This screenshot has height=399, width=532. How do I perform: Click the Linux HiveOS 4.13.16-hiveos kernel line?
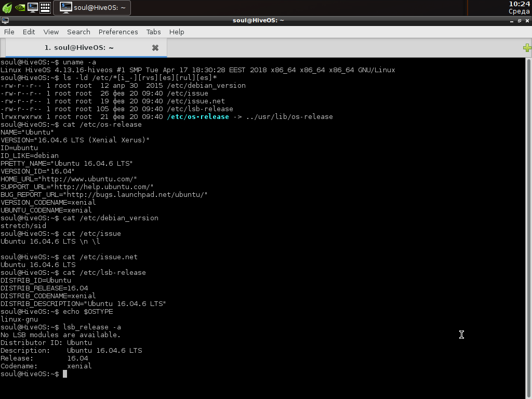click(198, 70)
